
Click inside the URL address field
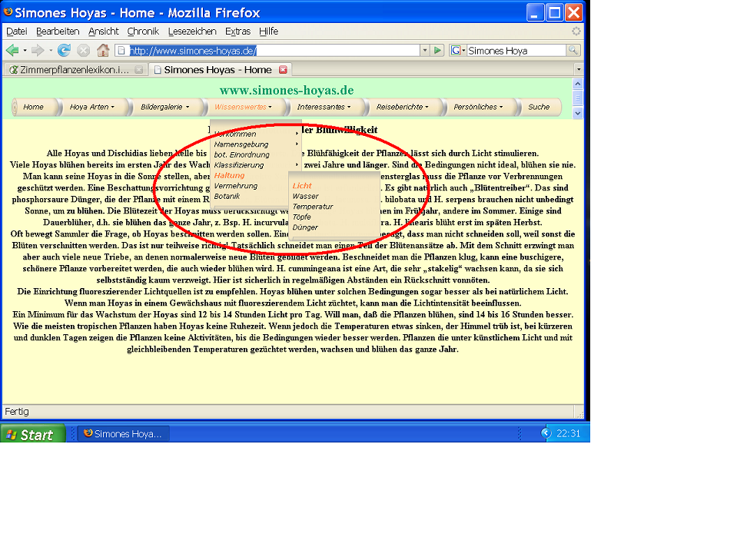tap(269, 51)
